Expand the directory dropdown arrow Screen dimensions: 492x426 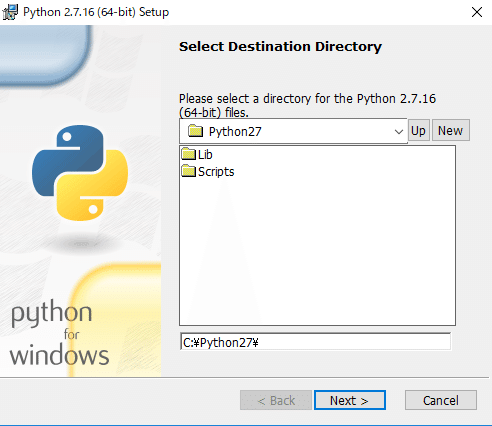point(399,132)
